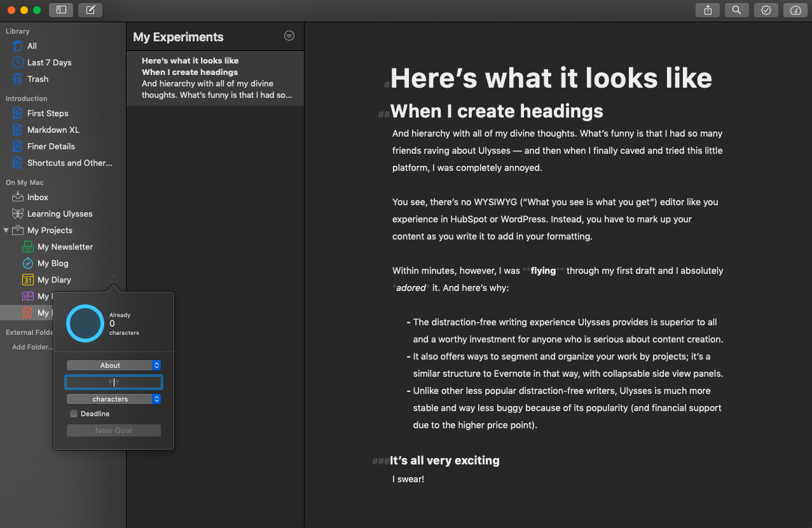Select the All library item

coord(32,46)
